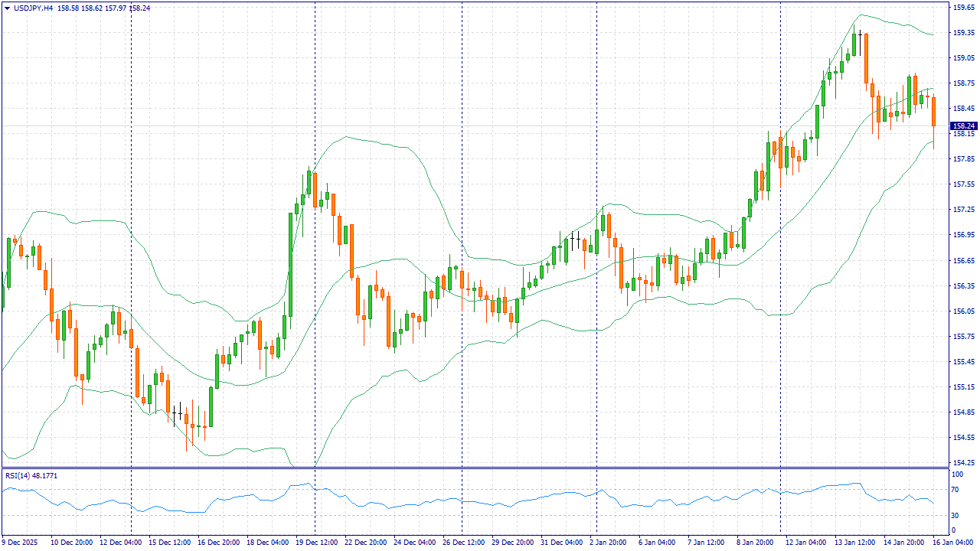Click the 156.35 price scale label
Image resolution: width=980 pixels, height=551 pixels.
coord(963,286)
